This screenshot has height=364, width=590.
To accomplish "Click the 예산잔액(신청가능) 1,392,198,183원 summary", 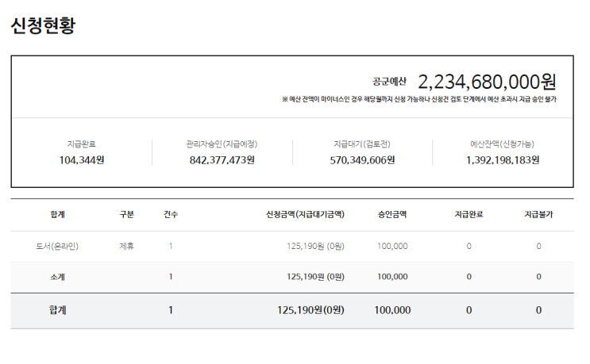I will (x=502, y=152).
